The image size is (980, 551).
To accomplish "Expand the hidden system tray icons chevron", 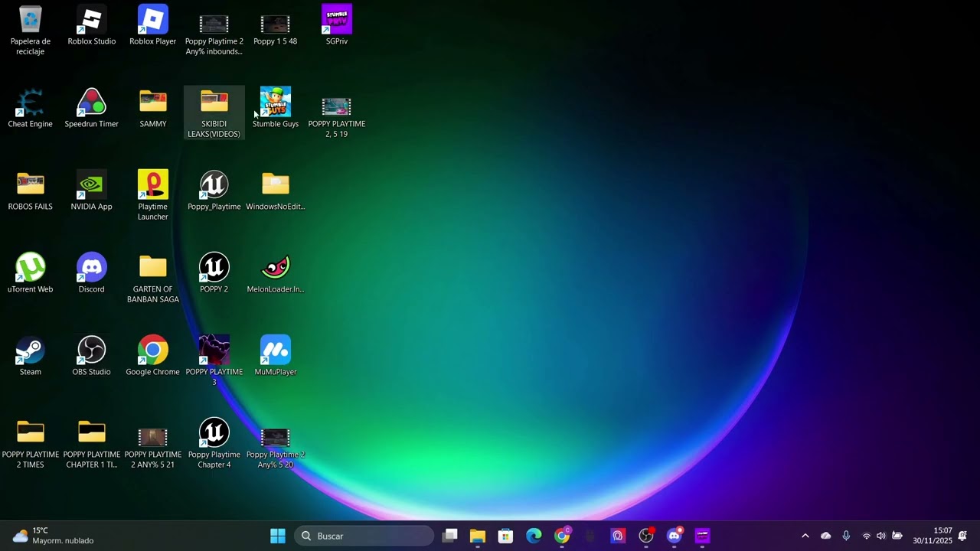I will click(805, 536).
